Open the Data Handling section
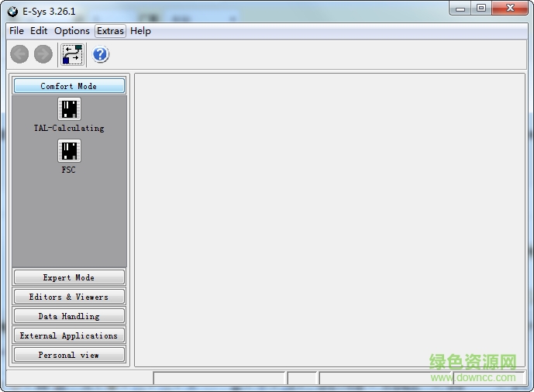The width and height of the screenshot is (534, 392). tap(69, 316)
